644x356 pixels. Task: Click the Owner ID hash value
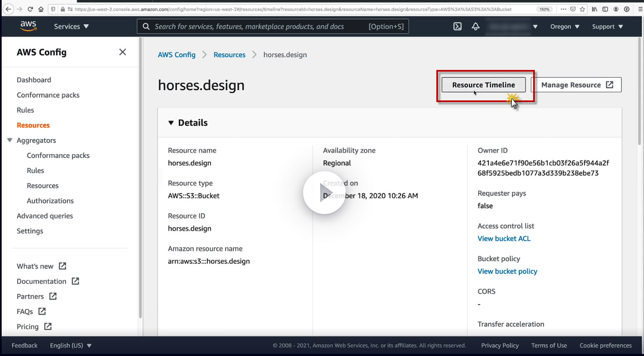click(543, 168)
